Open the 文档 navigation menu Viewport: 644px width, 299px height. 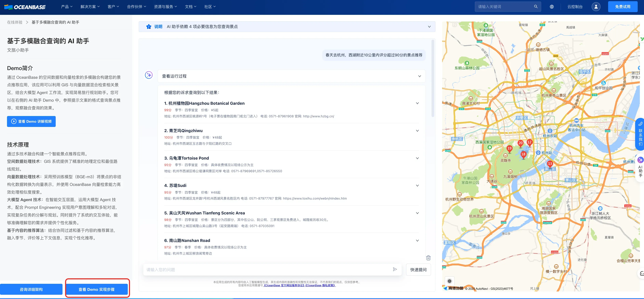click(190, 7)
